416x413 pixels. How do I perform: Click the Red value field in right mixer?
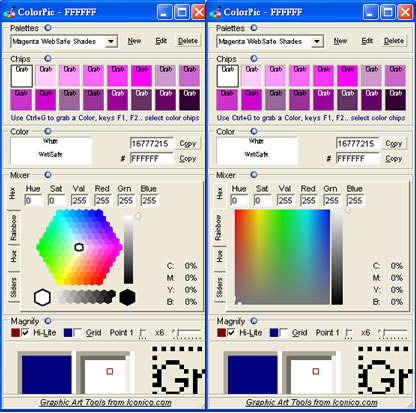pyautogui.click(x=309, y=200)
